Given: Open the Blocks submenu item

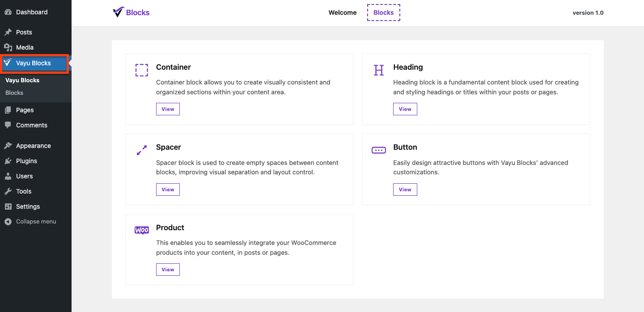Looking at the screenshot, I should click(x=14, y=93).
